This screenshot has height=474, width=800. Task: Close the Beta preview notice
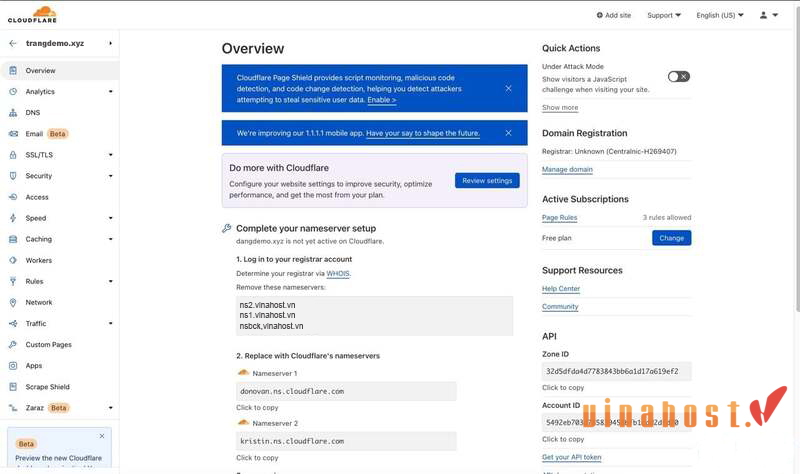[x=102, y=436]
